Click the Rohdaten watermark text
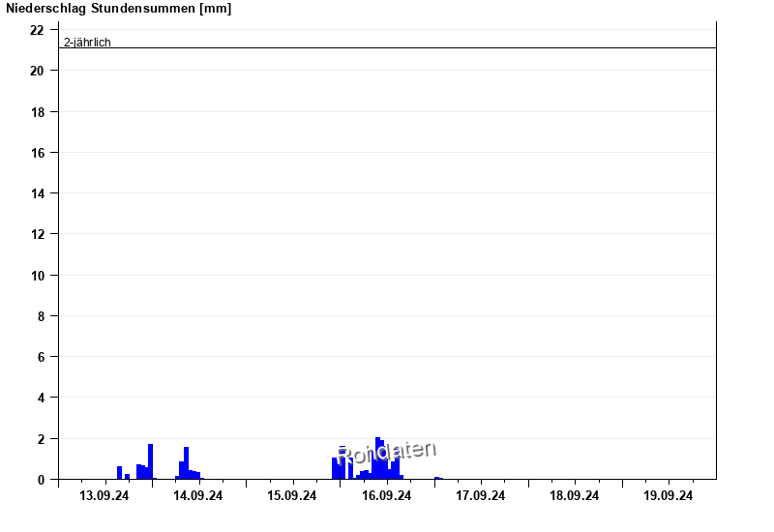This screenshot has height=532, width=774. [x=387, y=452]
